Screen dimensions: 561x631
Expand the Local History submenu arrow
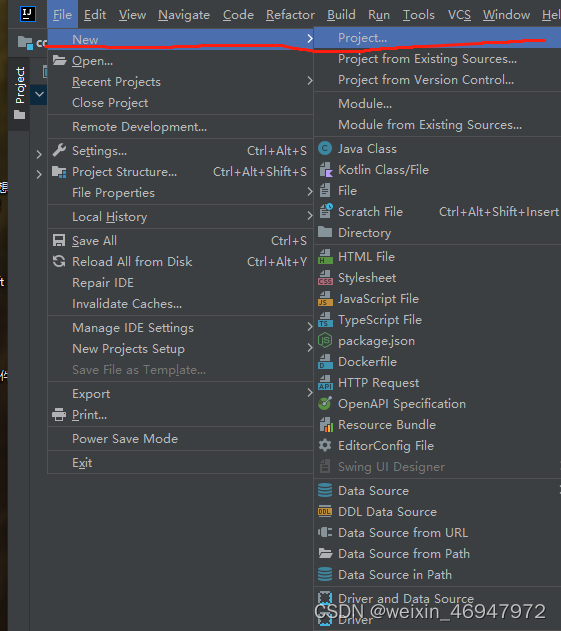click(x=309, y=216)
